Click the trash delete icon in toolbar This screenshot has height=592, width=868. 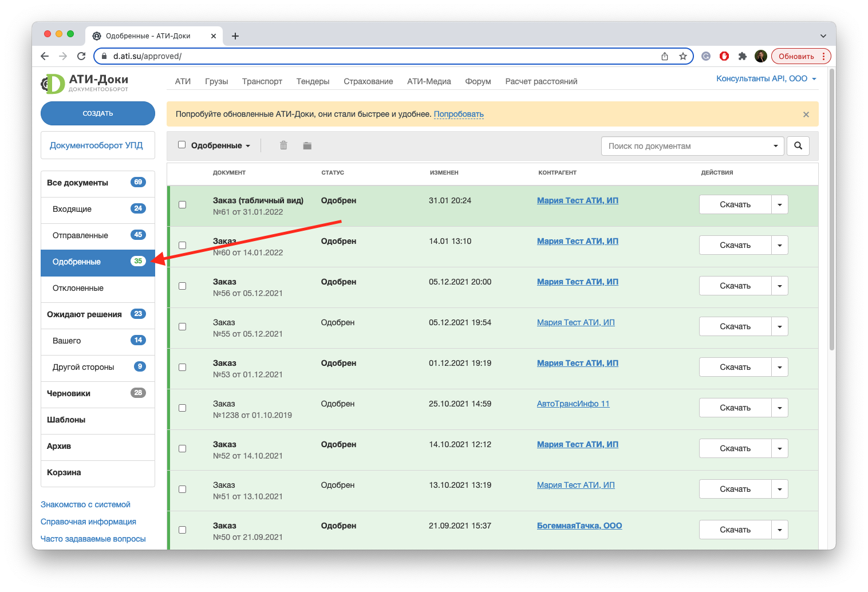pyautogui.click(x=283, y=145)
